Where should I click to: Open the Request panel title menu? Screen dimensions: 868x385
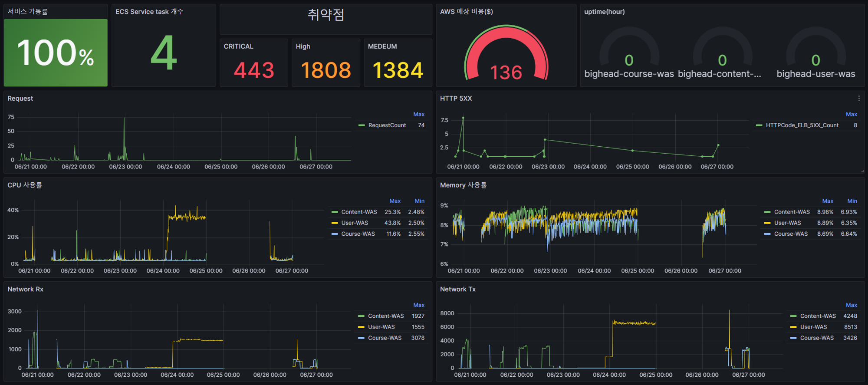click(x=20, y=99)
